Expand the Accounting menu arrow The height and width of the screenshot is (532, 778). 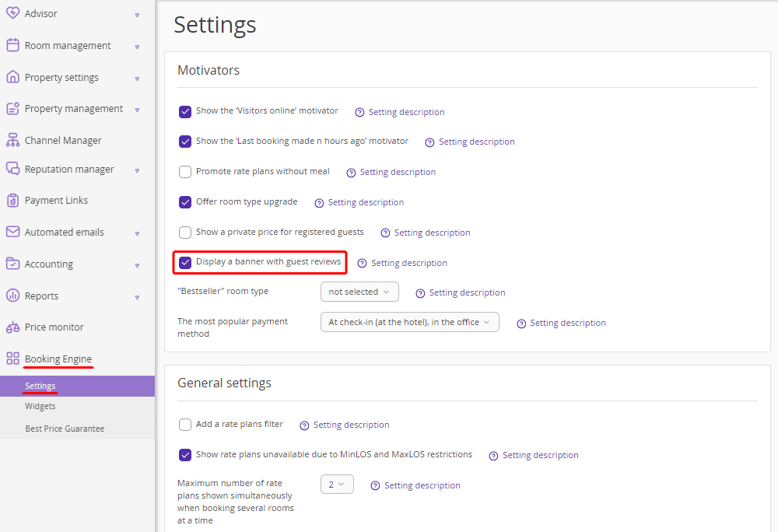coord(138,265)
